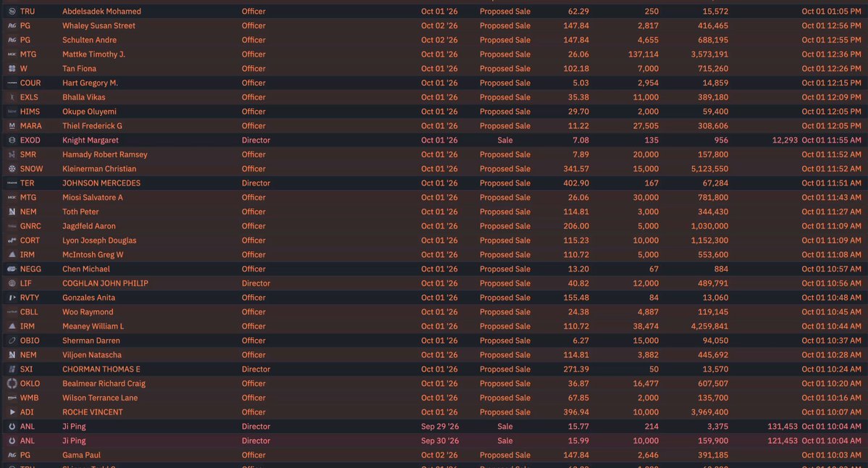Click the round LIF logo icon

[12, 283]
